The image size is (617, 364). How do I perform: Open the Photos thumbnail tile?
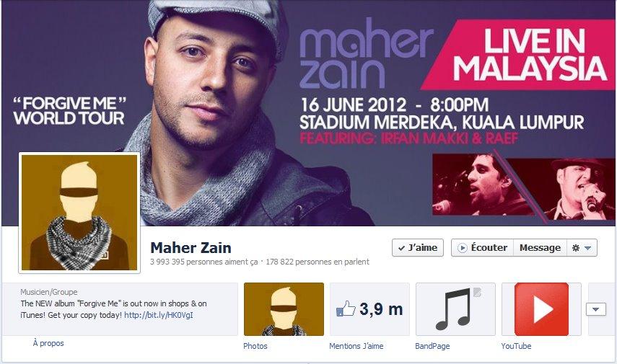[x=284, y=309]
